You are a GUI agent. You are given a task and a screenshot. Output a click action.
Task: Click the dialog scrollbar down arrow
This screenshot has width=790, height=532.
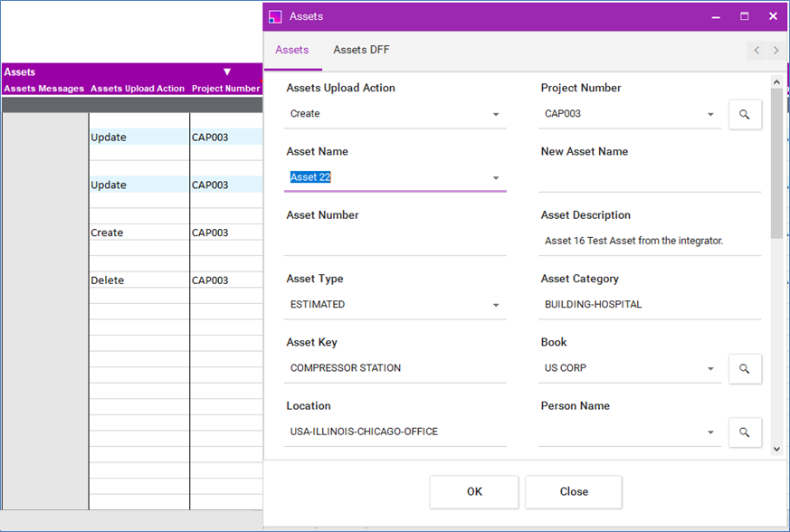click(x=776, y=449)
